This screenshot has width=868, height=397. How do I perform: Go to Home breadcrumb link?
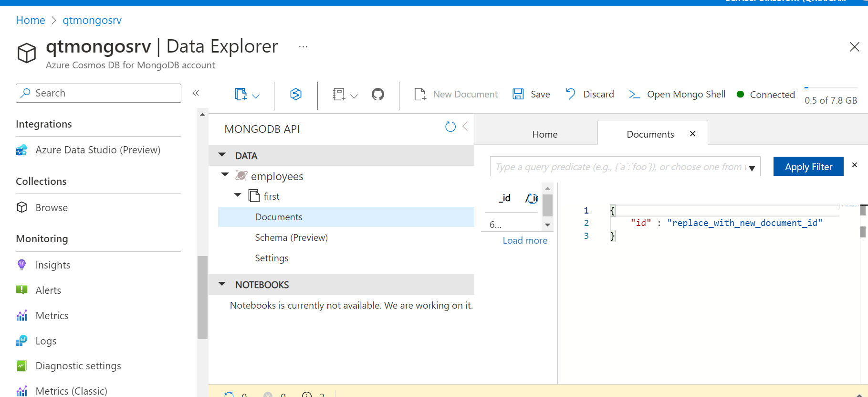tap(31, 20)
